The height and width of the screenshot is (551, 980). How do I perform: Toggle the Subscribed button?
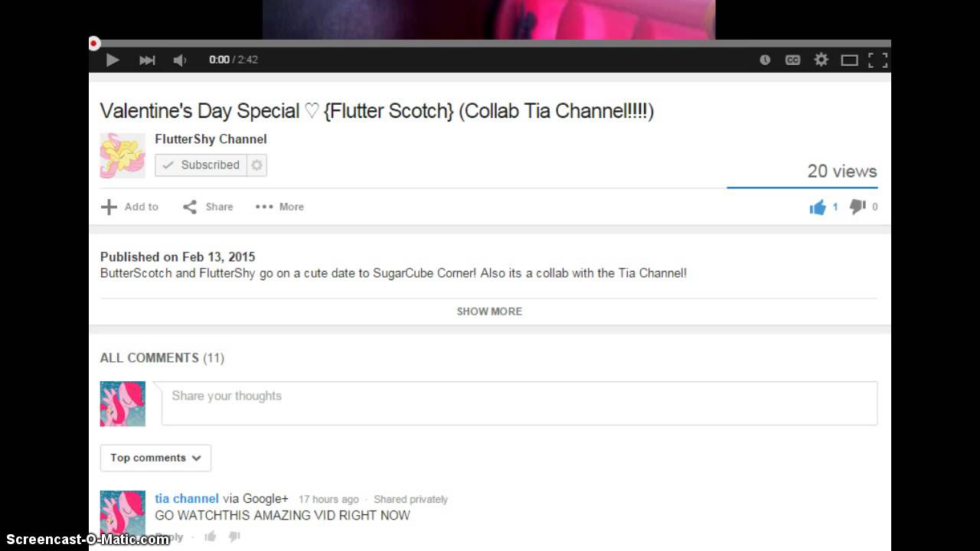point(201,165)
